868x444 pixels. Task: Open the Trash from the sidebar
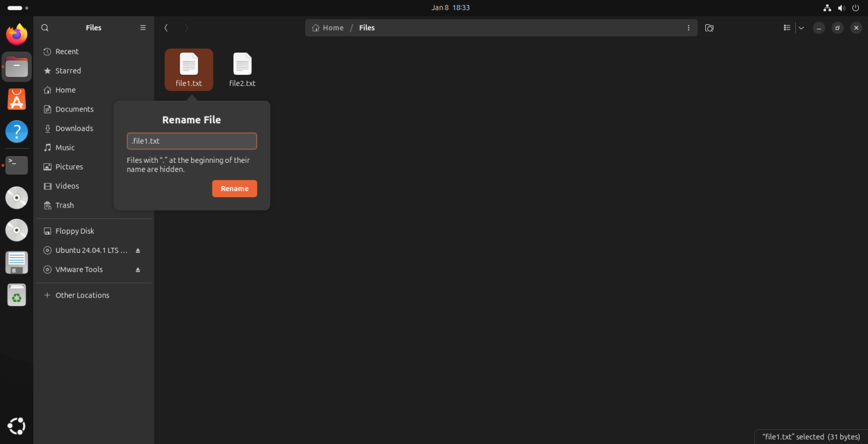pyautogui.click(x=64, y=205)
